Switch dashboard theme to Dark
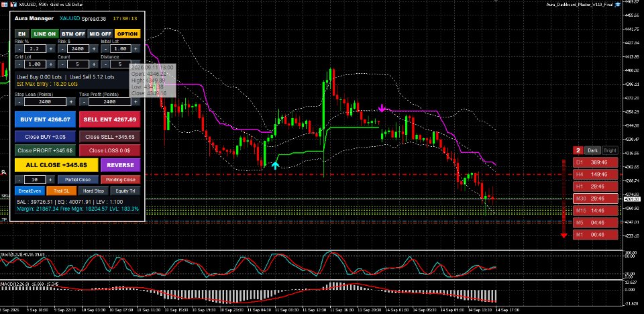The image size is (644, 314). (592, 150)
